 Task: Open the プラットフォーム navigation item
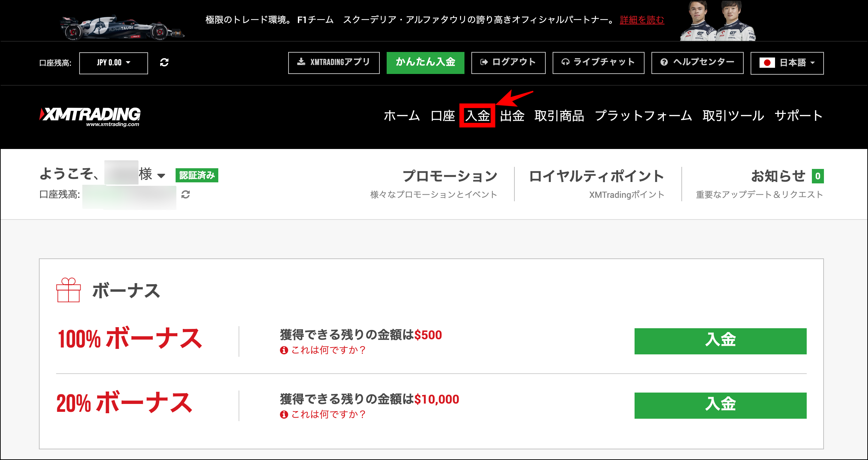(643, 116)
